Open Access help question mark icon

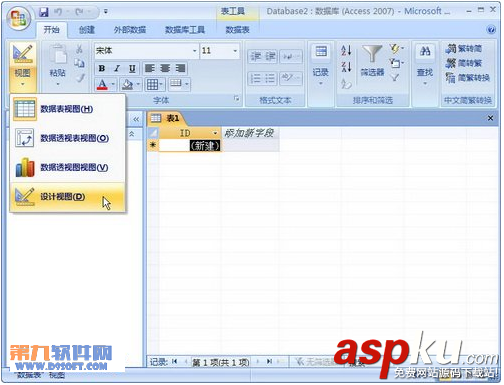pyautogui.click(x=491, y=30)
